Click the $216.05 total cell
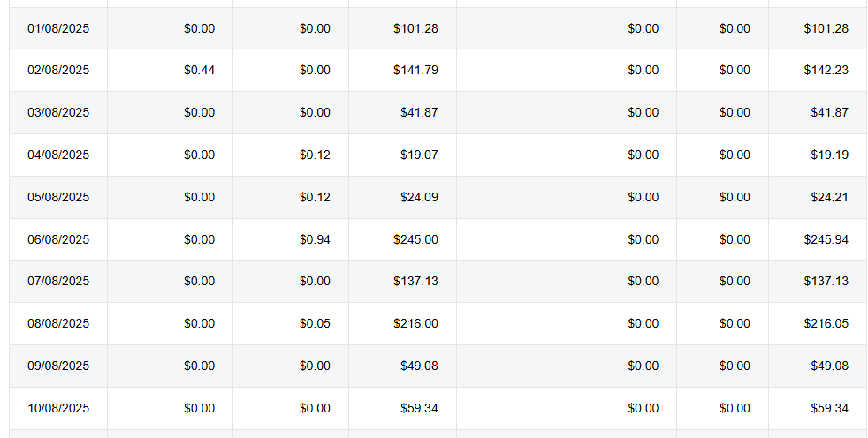Screen dimensions: 868x438 pyautogui.click(x=826, y=323)
